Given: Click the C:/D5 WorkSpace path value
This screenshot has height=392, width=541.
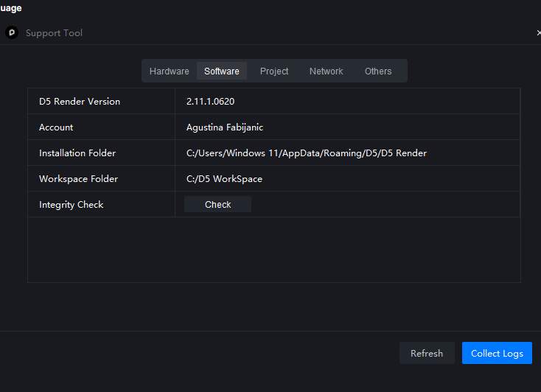Looking at the screenshot, I should click(224, 179).
